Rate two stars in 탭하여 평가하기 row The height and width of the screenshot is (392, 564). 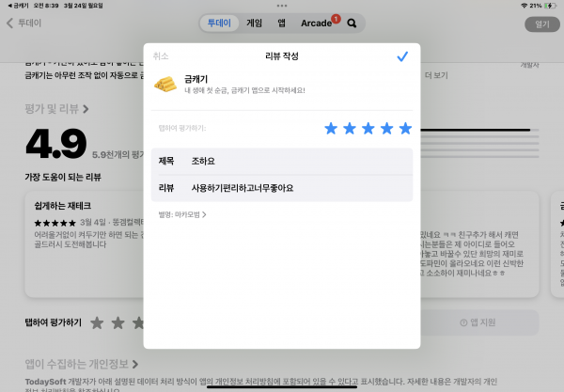tap(118, 322)
